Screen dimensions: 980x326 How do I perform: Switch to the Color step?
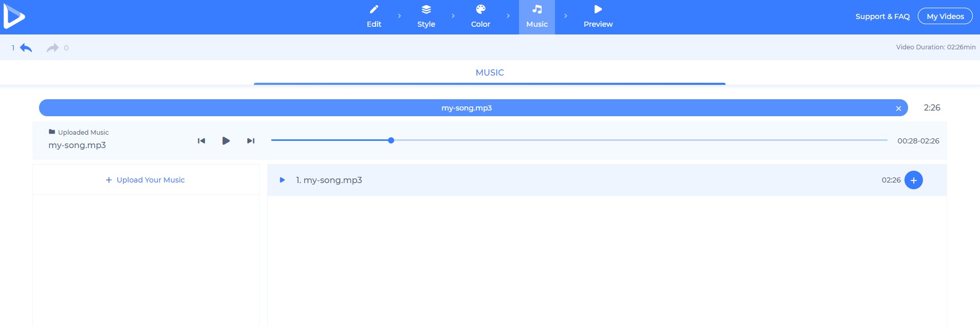click(x=480, y=16)
